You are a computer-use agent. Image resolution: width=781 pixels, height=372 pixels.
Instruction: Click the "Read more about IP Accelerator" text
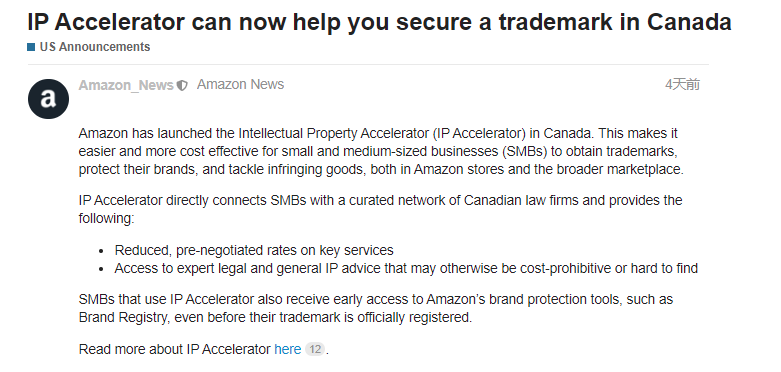tap(174, 350)
